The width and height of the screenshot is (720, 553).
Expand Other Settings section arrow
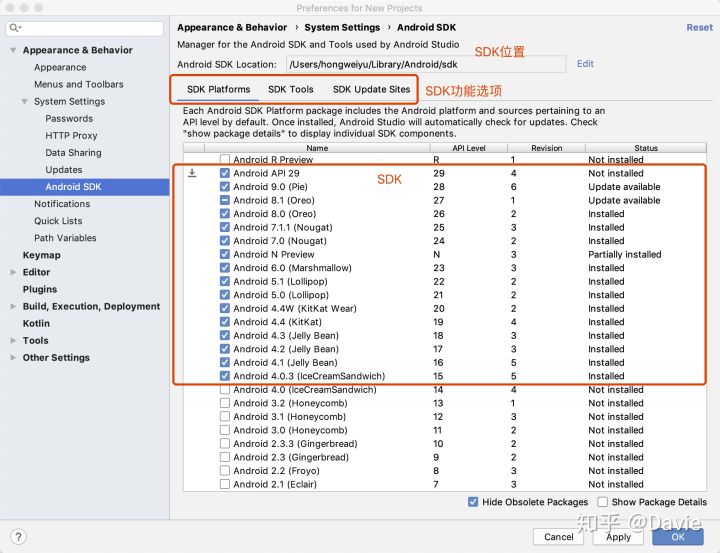coord(13,357)
